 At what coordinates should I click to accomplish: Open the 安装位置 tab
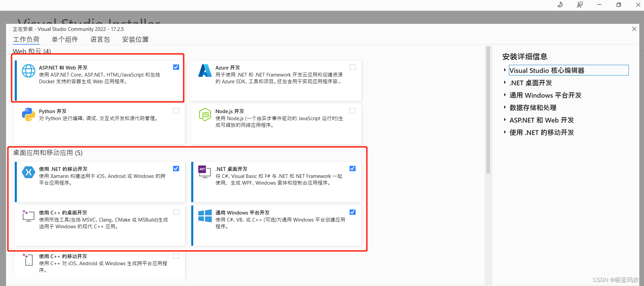coord(135,40)
